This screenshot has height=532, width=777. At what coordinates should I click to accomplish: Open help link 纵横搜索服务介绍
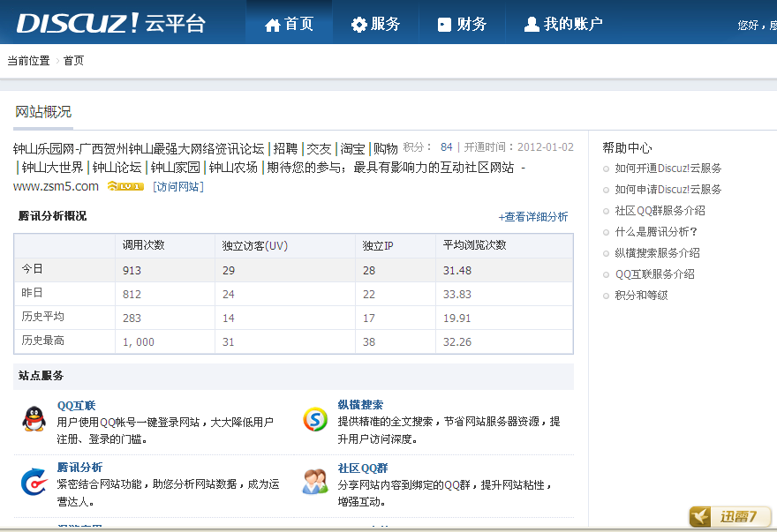[658, 253]
